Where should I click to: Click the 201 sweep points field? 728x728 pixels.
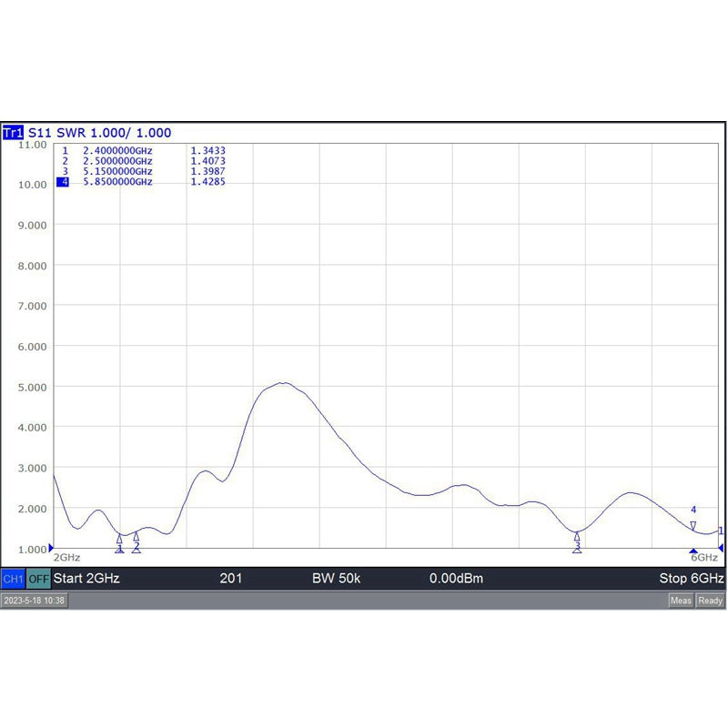[x=231, y=579]
